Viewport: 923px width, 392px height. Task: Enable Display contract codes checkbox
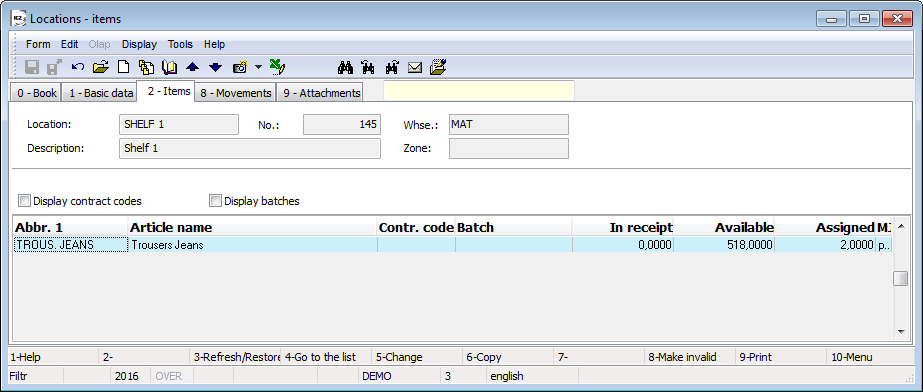point(24,201)
